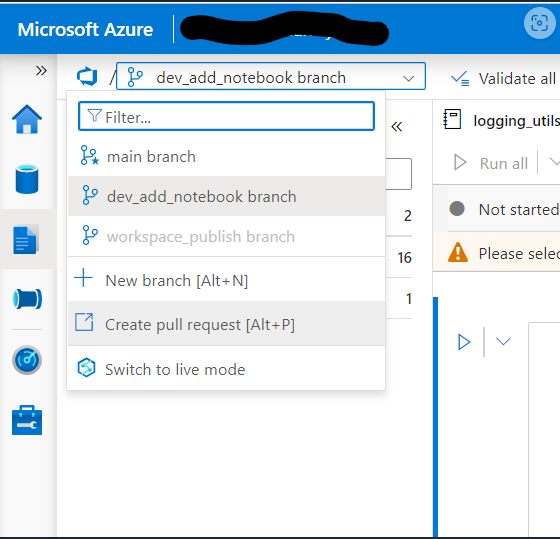
Task: Click Run all button
Action: (x=490, y=163)
